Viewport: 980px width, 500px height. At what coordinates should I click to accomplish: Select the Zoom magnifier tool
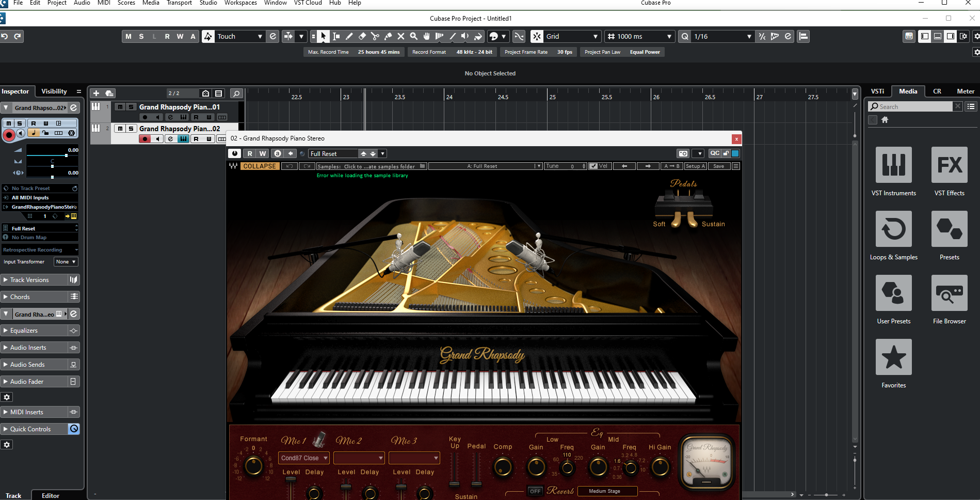(413, 36)
